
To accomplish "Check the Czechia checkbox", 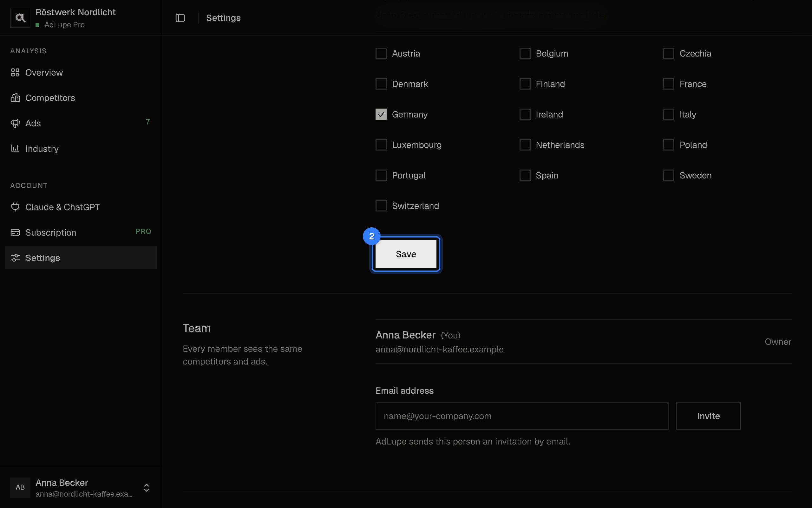I will click(668, 53).
